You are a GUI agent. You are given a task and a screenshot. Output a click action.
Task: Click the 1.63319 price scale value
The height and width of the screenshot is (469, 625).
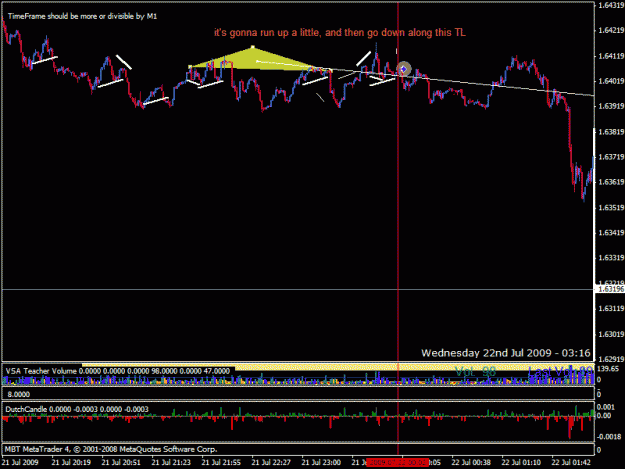click(x=611, y=258)
